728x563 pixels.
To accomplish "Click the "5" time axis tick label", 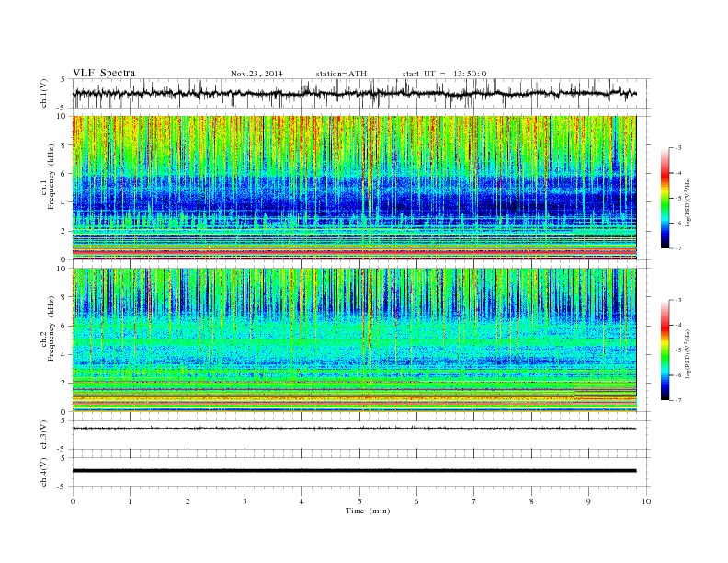I will point(359,501).
